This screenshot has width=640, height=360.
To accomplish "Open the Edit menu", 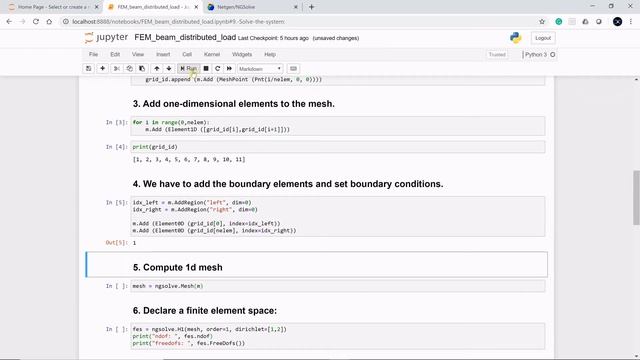I will tap(115, 54).
